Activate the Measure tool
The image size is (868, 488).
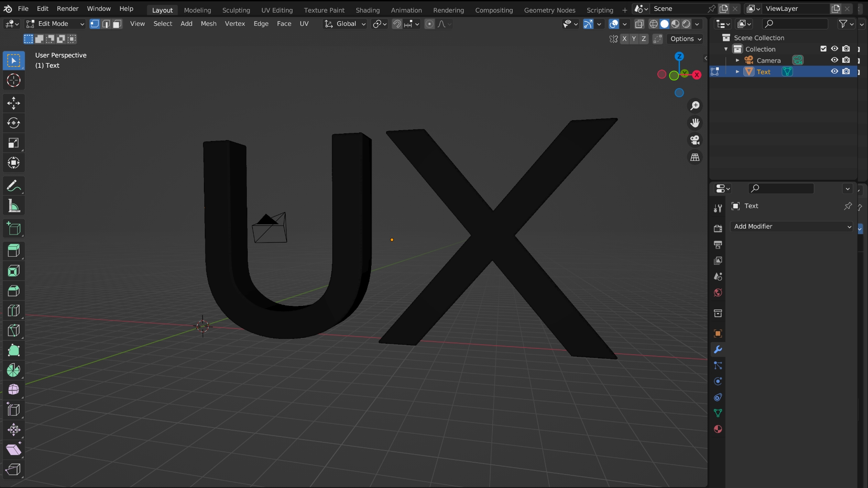point(14,206)
